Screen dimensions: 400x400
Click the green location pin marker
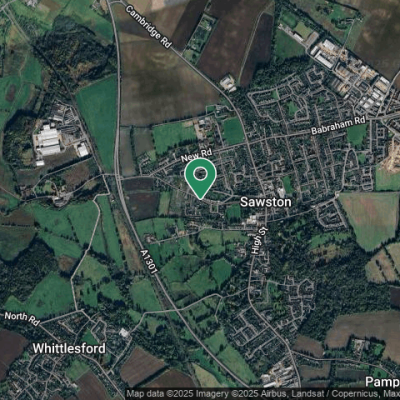(200, 179)
